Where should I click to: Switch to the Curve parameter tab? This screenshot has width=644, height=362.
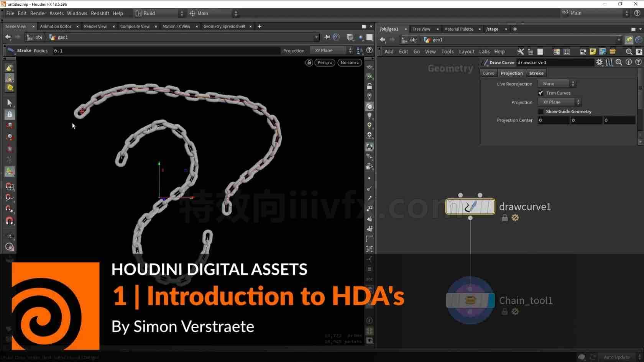pyautogui.click(x=488, y=73)
